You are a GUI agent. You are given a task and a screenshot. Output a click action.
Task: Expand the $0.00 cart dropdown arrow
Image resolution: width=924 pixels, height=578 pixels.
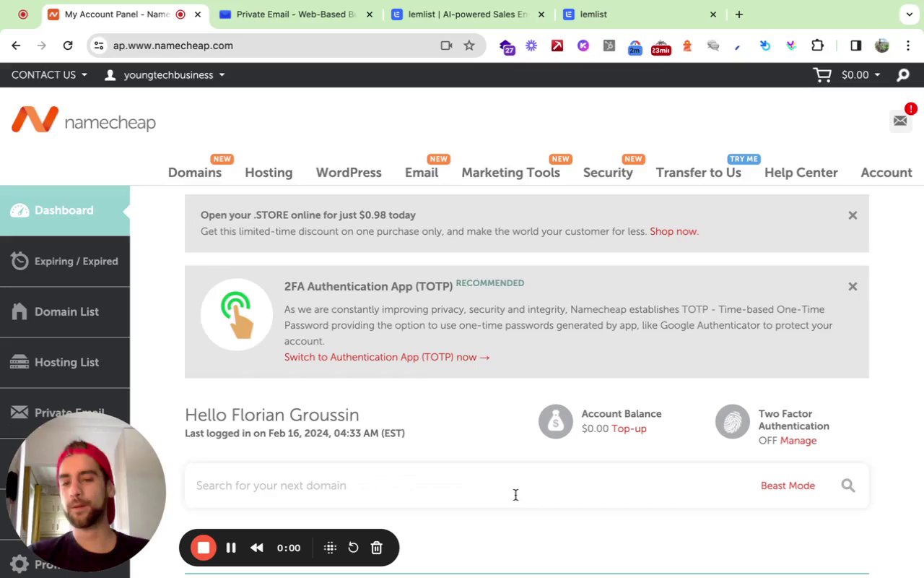pyautogui.click(x=877, y=75)
